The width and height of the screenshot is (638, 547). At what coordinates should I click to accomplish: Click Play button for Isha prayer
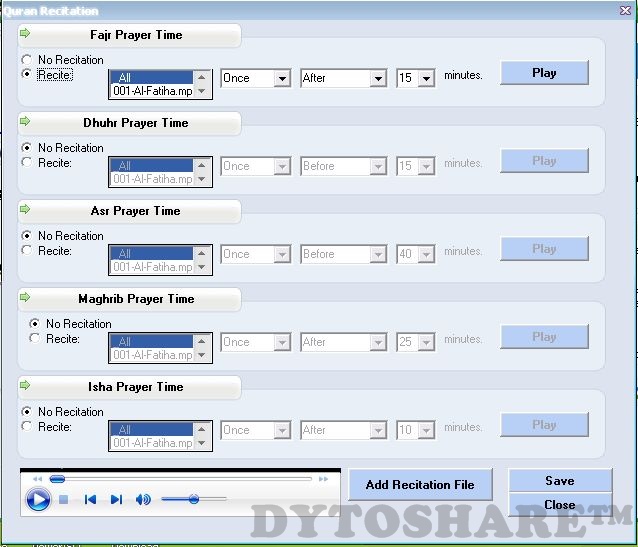pos(544,424)
